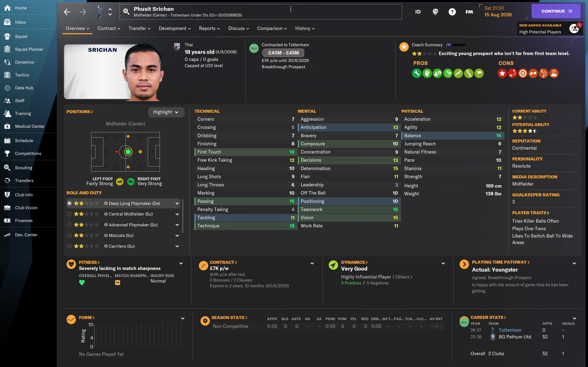The height and width of the screenshot is (367, 588).
Task: Open the BG Pathum Utd career link
Action: click(515, 337)
